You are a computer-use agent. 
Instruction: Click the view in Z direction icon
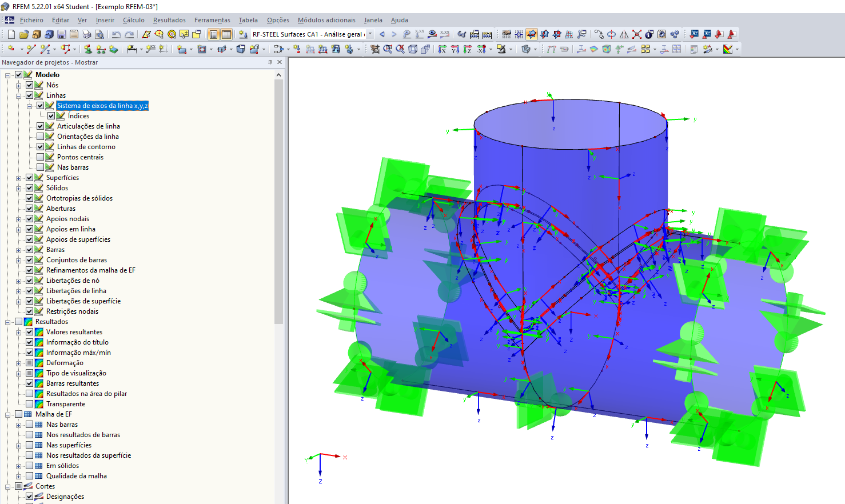(x=468, y=49)
